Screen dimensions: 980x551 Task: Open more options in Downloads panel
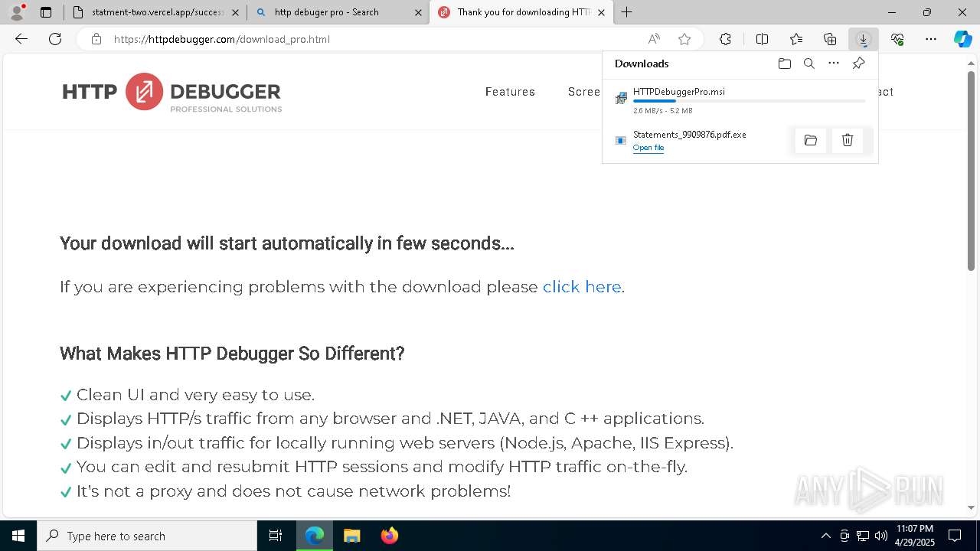[x=834, y=64]
